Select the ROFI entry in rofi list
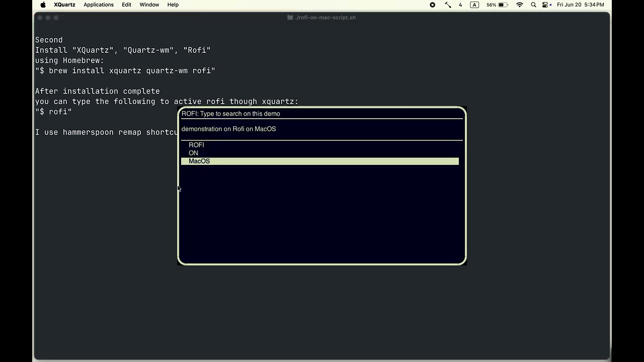 pyautogui.click(x=320, y=145)
